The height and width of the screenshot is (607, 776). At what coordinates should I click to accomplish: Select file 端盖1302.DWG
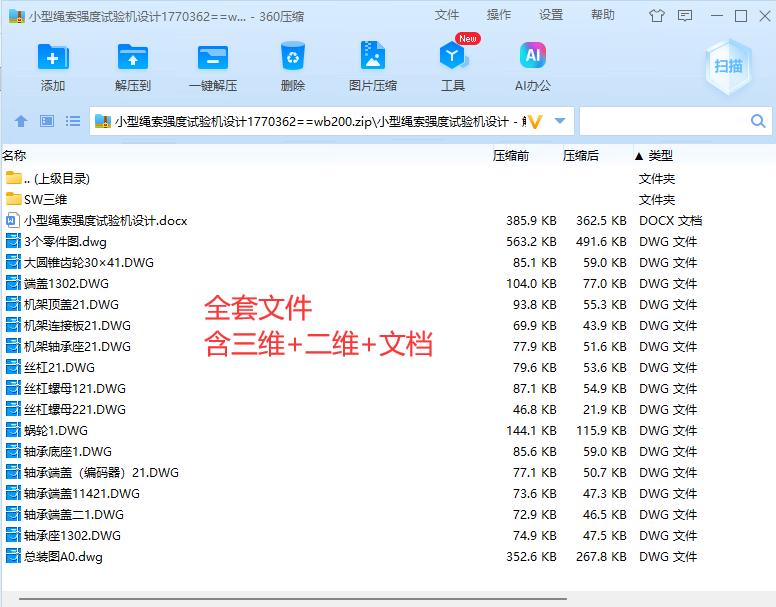66,283
